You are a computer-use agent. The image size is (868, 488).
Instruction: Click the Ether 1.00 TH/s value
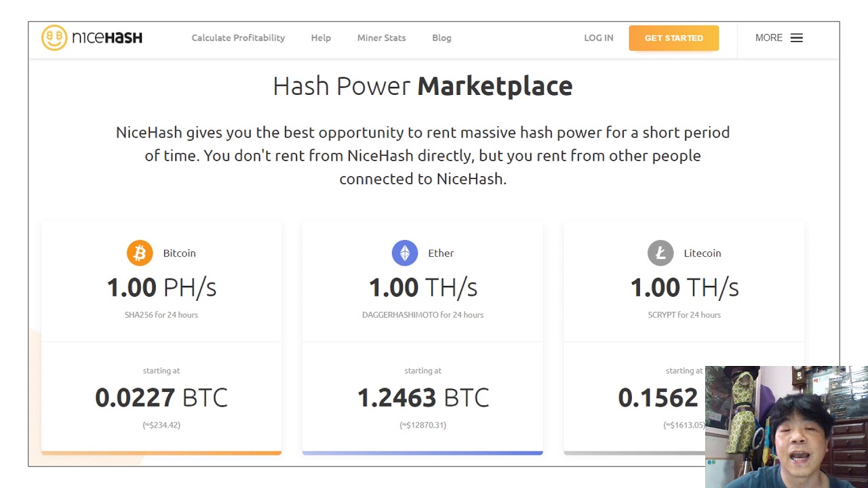[423, 287]
